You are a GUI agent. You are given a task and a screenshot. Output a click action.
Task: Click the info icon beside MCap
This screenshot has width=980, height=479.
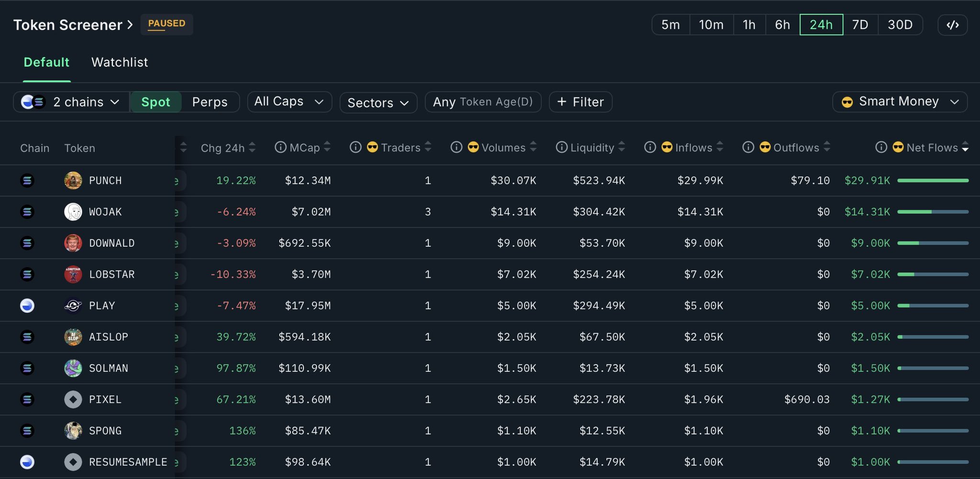point(280,147)
